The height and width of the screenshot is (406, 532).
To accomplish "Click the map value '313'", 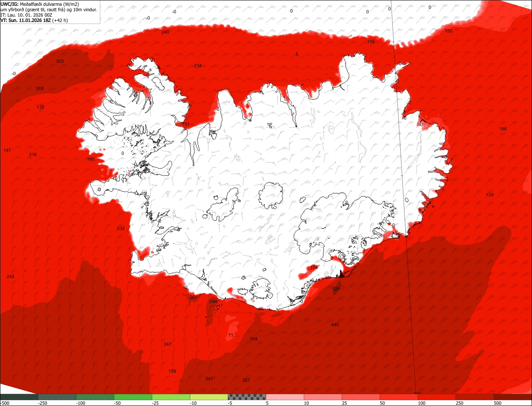I will (x=39, y=88).
